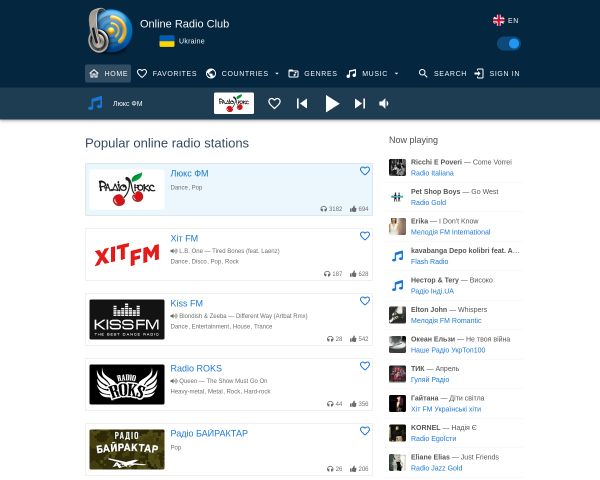The image size is (600, 480).
Task: Click the Radio ROKS winged logo
Action: (127, 385)
